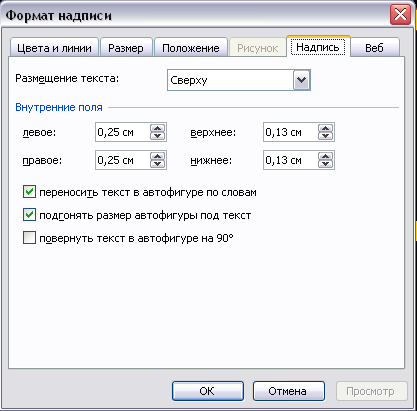Click into the правое margin value field

pyautogui.click(x=123, y=160)
